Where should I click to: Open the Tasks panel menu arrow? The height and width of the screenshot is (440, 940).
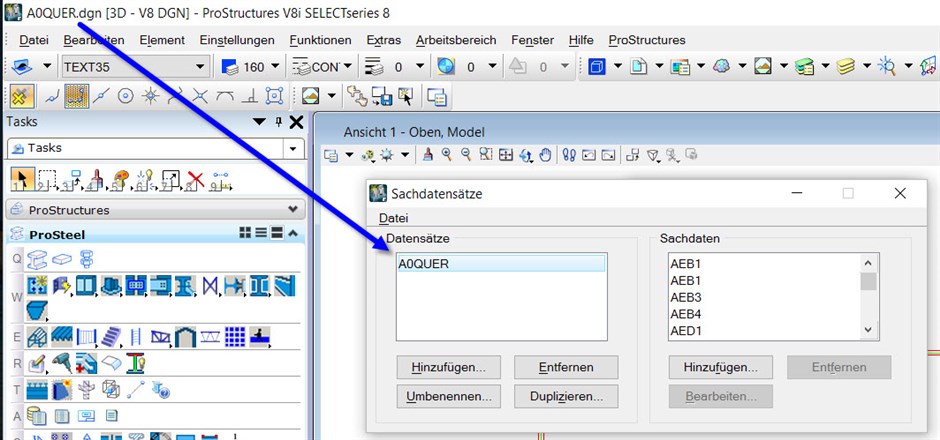point(259,122)
